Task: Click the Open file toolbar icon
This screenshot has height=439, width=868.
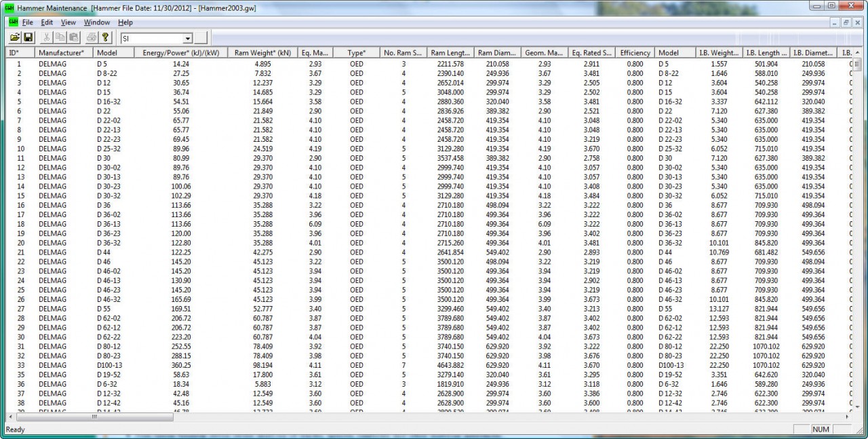Action: click(16, 38)
